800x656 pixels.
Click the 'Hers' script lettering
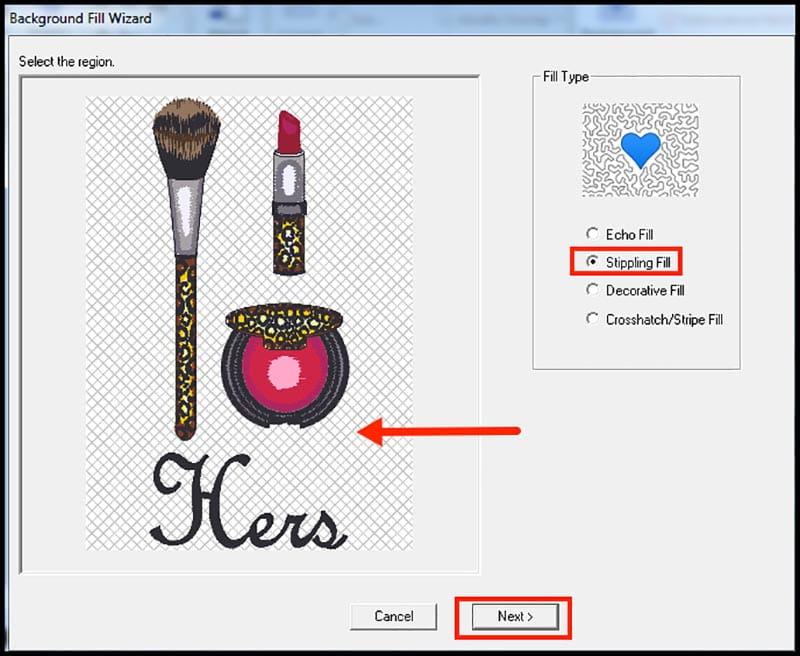tap(248, 501)
